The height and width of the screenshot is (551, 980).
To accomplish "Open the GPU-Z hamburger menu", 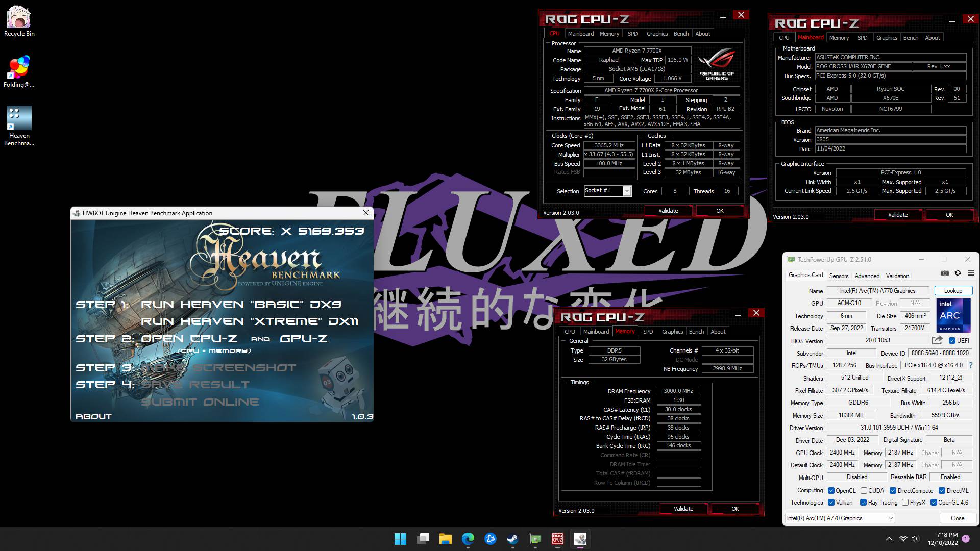I will 971,273.
